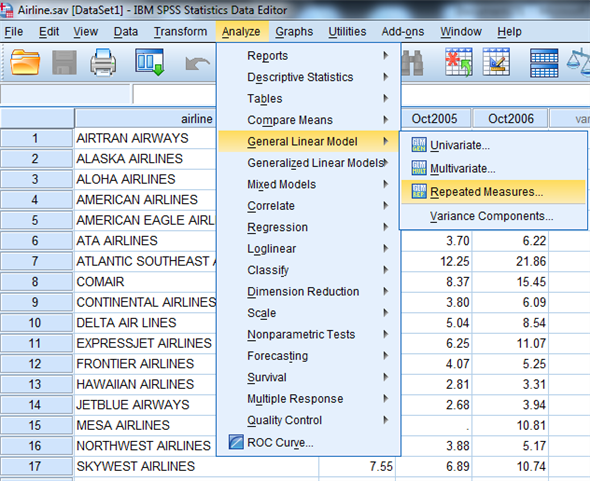The width and height of the screenshot is (590, 481).
Task: Click the Insert Cases toolbar icon
Action: pos(459,62)
